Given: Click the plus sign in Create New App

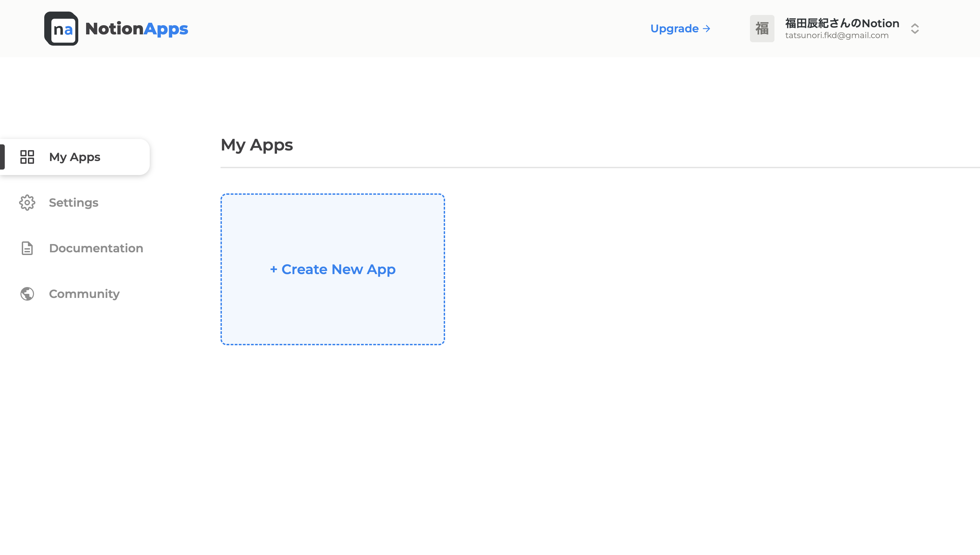Looking at the screenshot, I should [x=273, y=269].
